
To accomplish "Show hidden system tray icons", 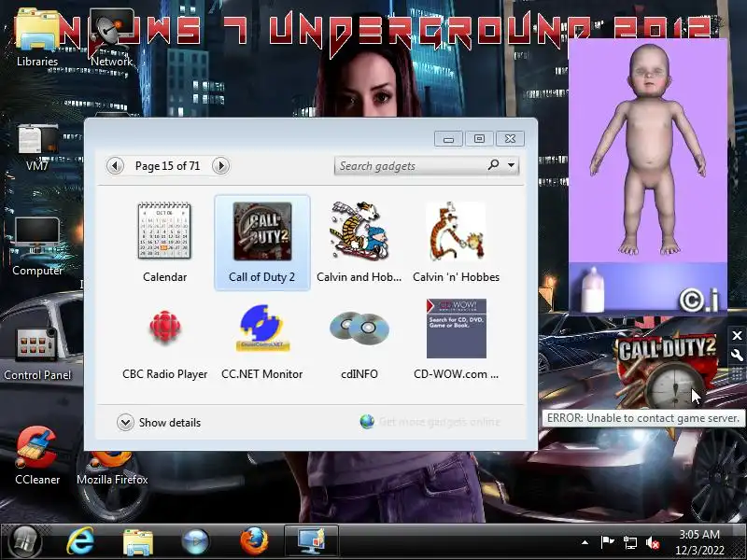I will 585,542.
